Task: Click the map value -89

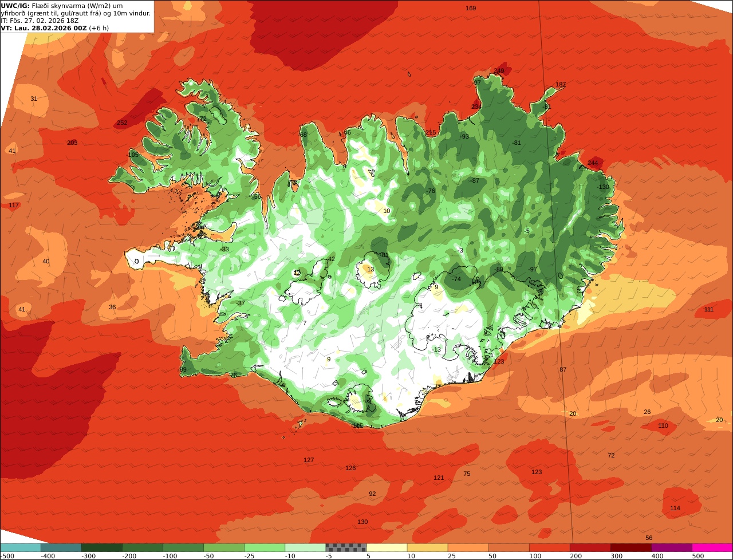Action: pos(499,269)
